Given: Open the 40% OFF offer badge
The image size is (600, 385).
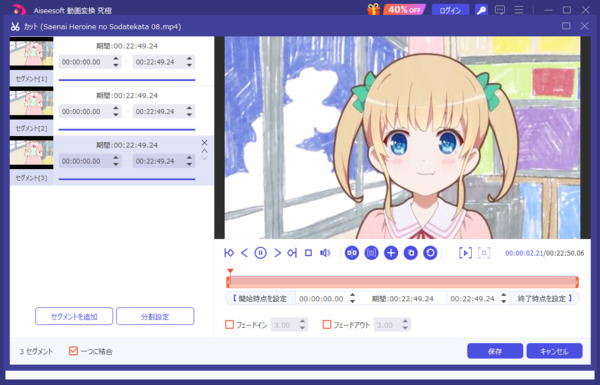Looking at the screenshot, I should coord(405,10).
